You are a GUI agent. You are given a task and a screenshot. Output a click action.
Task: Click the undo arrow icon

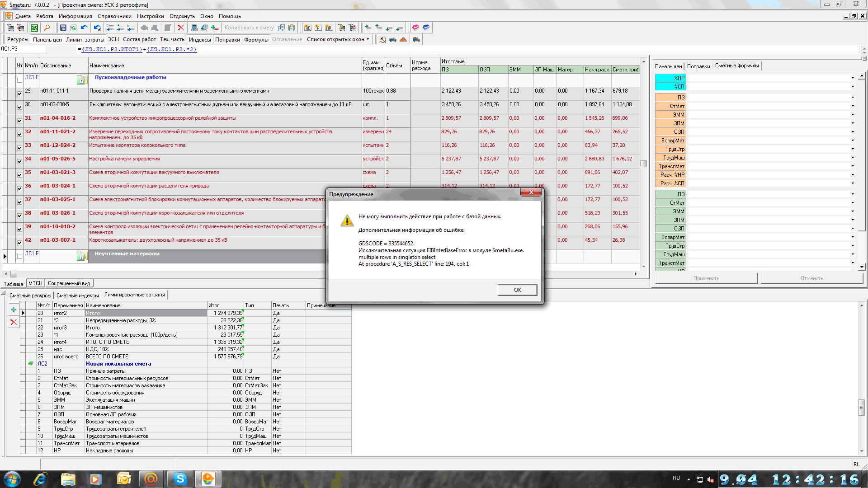[x=84, y=28]
